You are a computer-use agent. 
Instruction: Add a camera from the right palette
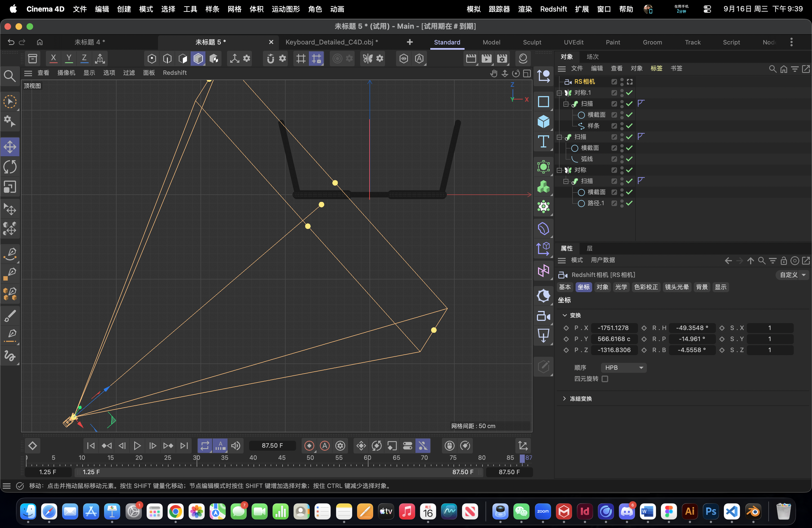click(x=543, y=316)
